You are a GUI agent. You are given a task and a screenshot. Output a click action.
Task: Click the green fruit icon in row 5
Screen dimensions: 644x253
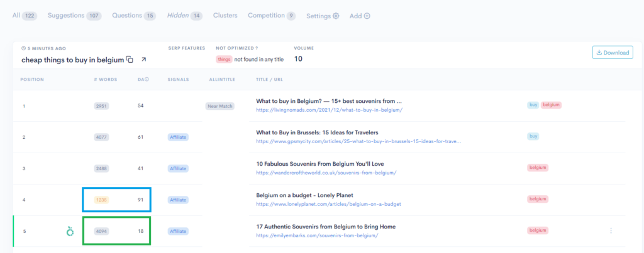[x=70, y=231]
